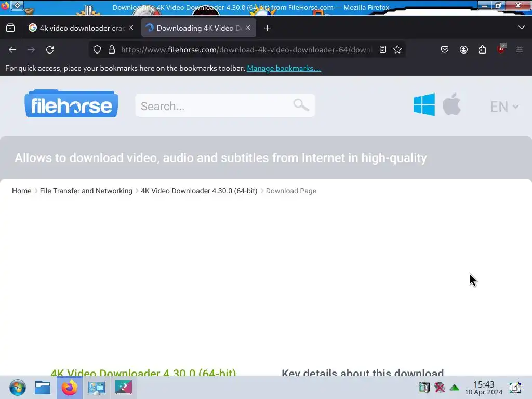Viewport: 532px width, 399px height.
Task: Toggle reader view icon in address bar
Action: (383, 49)
